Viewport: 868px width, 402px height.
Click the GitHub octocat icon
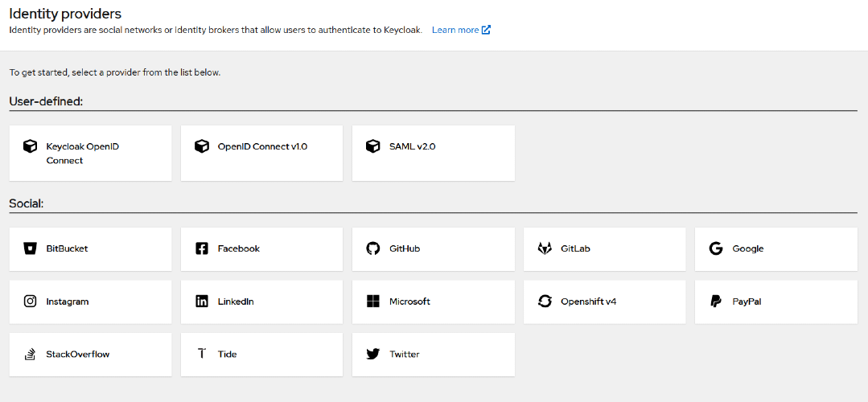click(373, 248)
